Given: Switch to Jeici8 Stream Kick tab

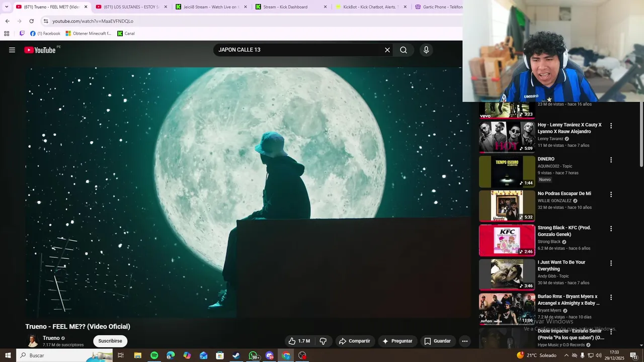Looking at the screenshot, I should tap(211, 7).
